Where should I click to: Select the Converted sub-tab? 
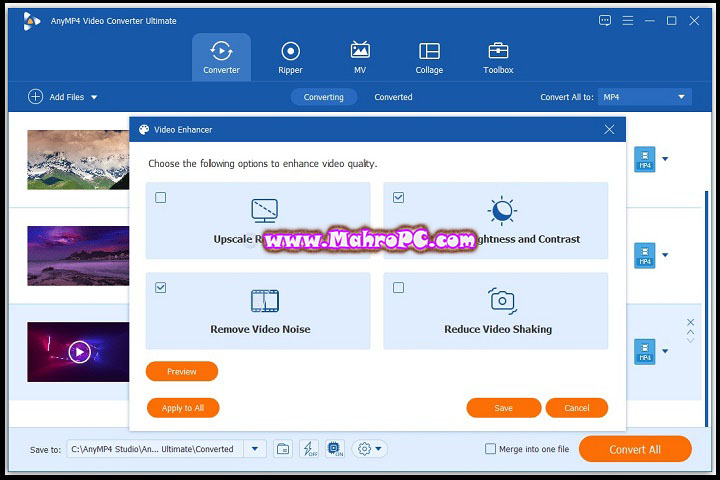393,97
